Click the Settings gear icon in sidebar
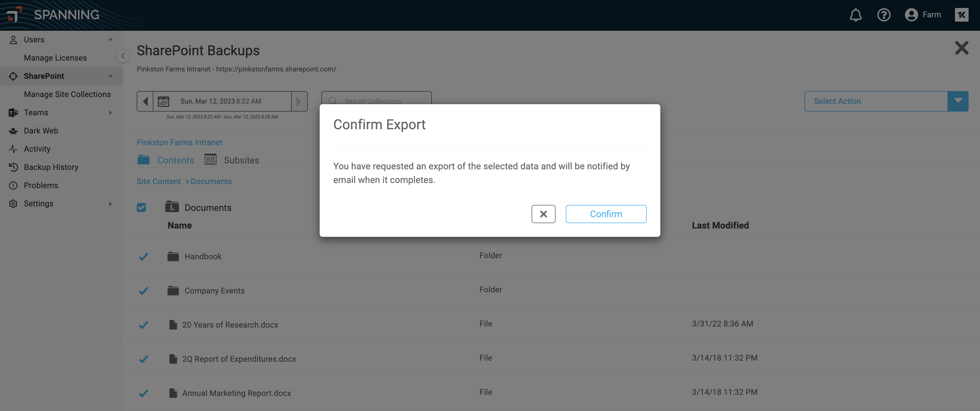This screenshot has width=980, height=411. click(13, 204)
